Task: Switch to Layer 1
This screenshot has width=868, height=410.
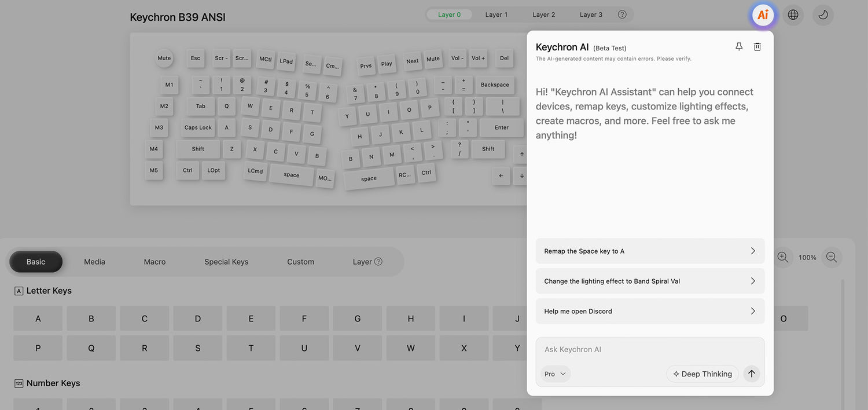Action: [496, 14]
